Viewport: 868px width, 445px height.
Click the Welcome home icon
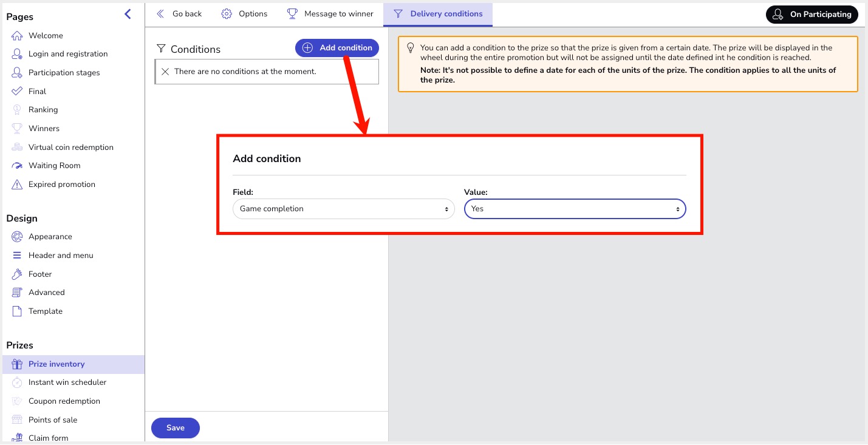[17, 36]
